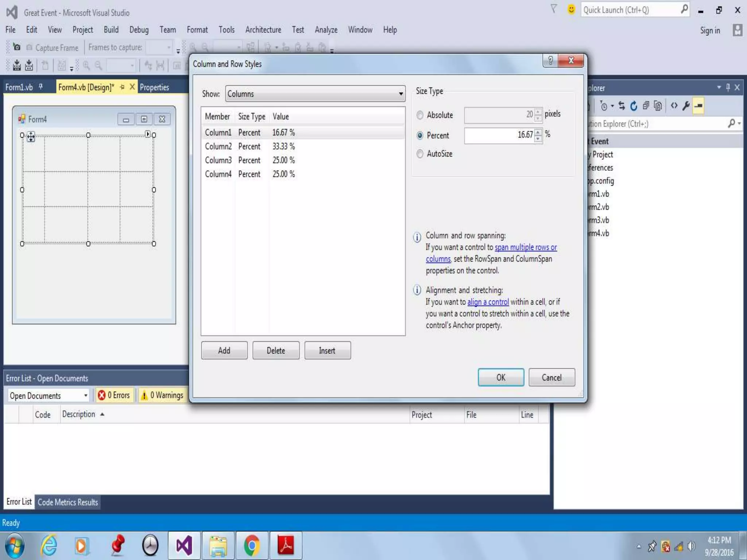Click the dialog help question mark
The height and width of the screenshot is (560, 747).
pos(550,61)
